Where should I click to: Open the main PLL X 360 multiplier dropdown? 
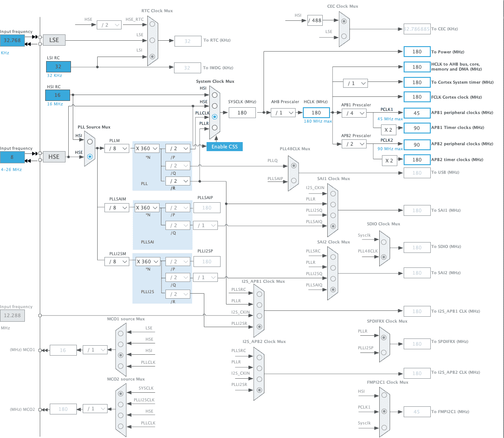coord(147,148)
